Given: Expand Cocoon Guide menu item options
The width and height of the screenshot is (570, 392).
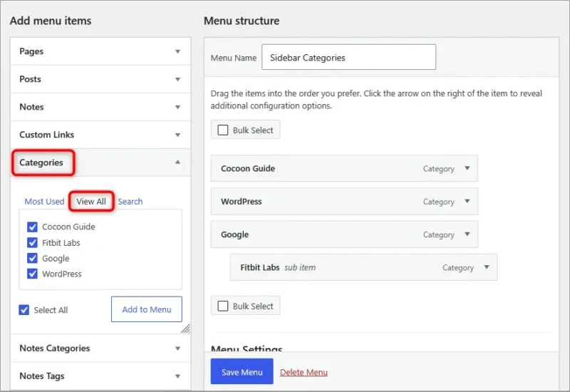Looking at the screenshot, I should coord(467,168).
